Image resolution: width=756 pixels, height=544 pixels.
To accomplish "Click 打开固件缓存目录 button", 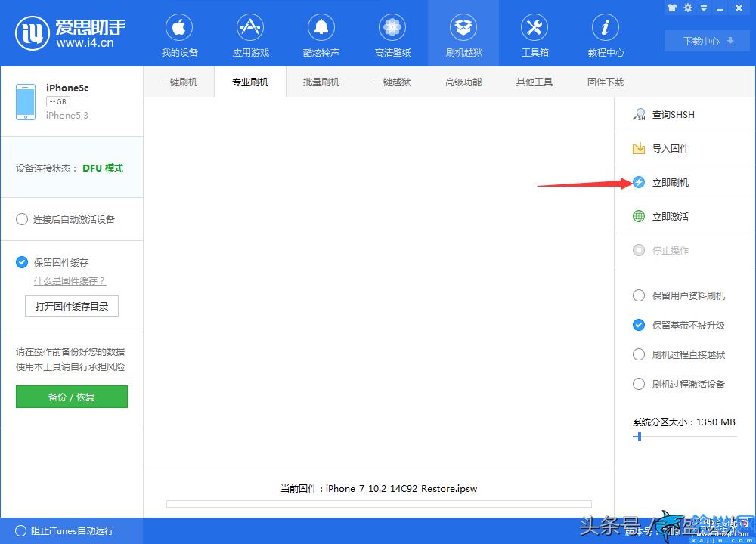I will tap(71, 306).
